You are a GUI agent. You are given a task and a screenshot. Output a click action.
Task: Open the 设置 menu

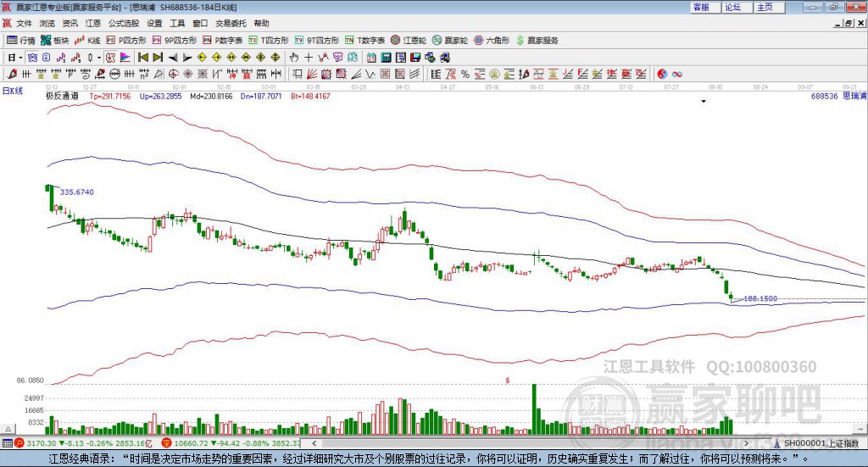tap(154, 23)
